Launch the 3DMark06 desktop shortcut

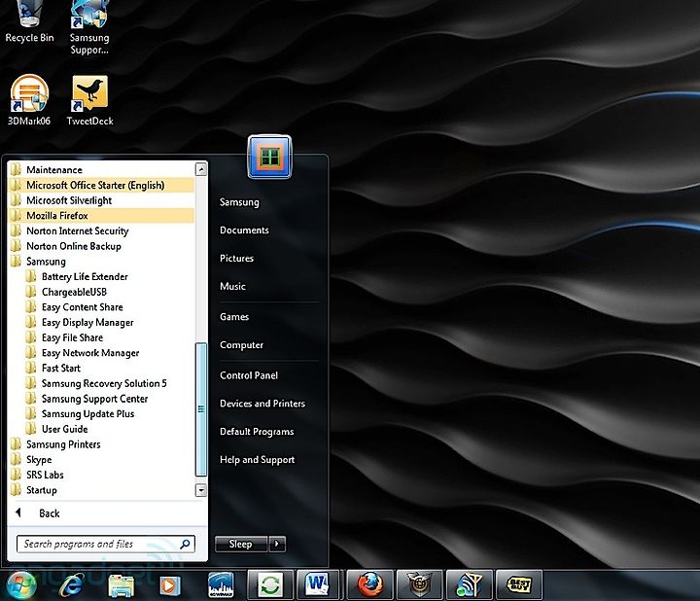tap(29, 101)
